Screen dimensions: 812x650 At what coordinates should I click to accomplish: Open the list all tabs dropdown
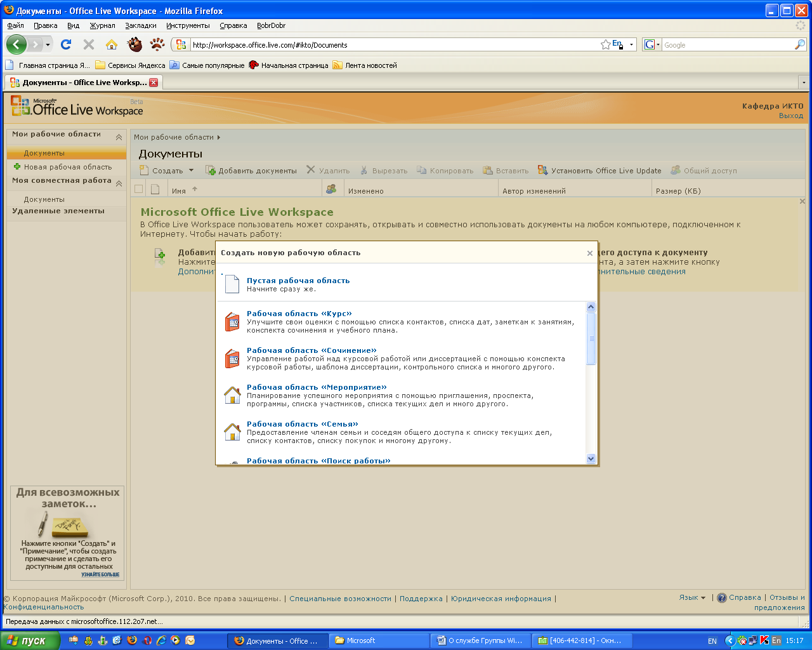[x=804, y=83]
